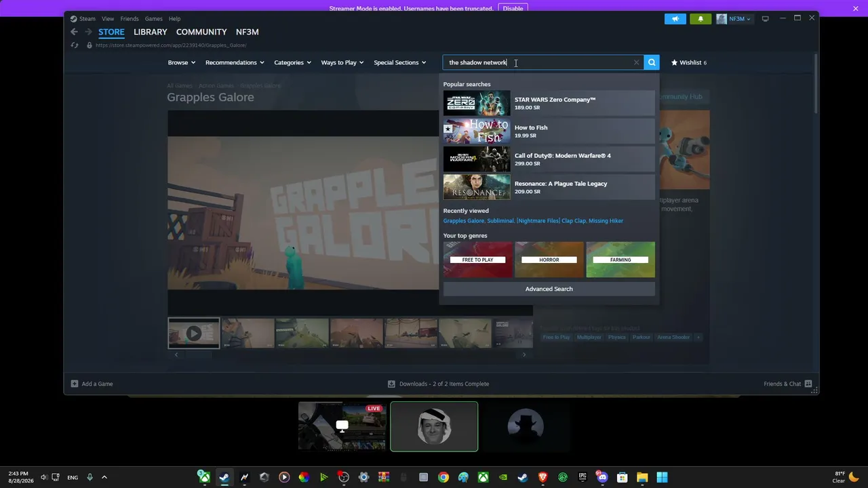Switch to the COMMUNITY tab

click(x=201, y=32)
